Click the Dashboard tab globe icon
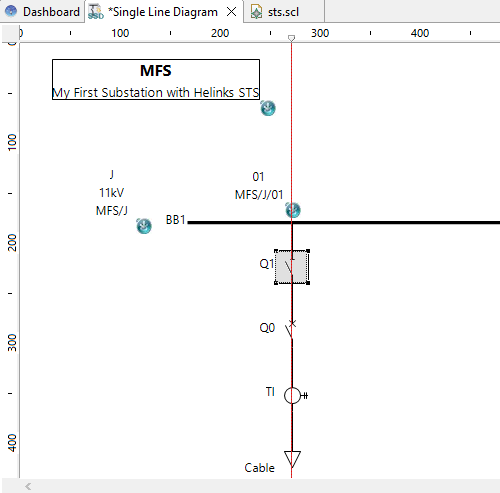The height and width of the screenshot is (493, 500). pos(11,11)
